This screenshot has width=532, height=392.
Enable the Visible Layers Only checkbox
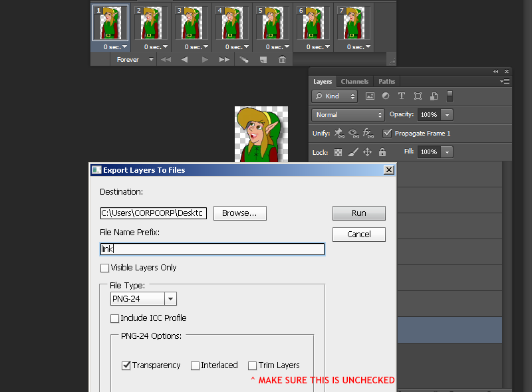coord(105,268)
